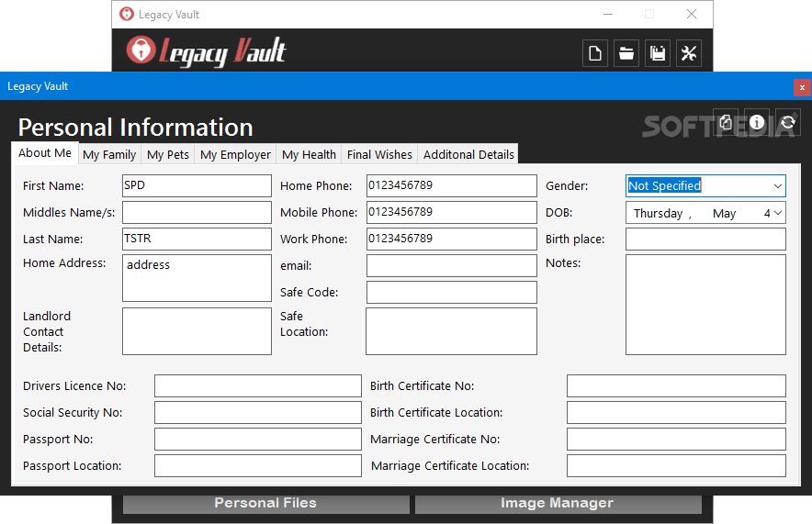The width and height of the screenshot is (812, 524).
Task: Click the Landlord Contact Details box
Action: point(197,331)
